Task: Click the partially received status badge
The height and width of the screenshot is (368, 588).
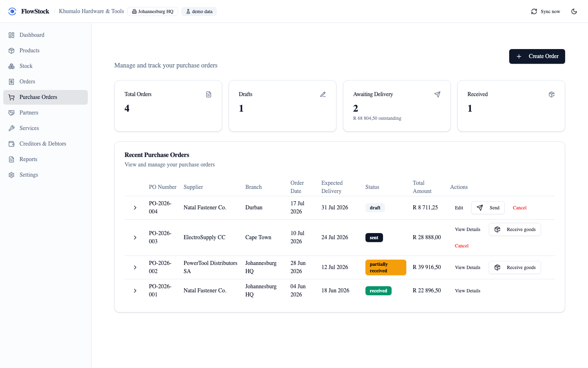Action: 385,267
